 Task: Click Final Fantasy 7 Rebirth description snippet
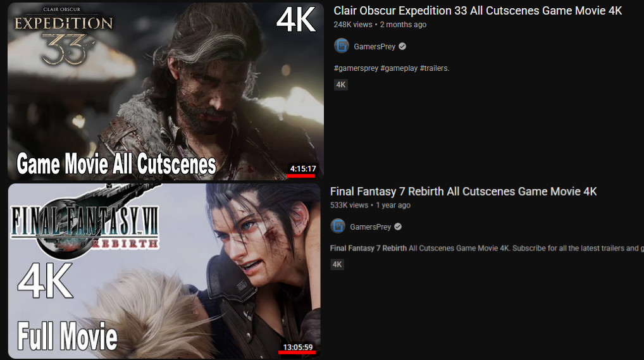coord(486,248)
